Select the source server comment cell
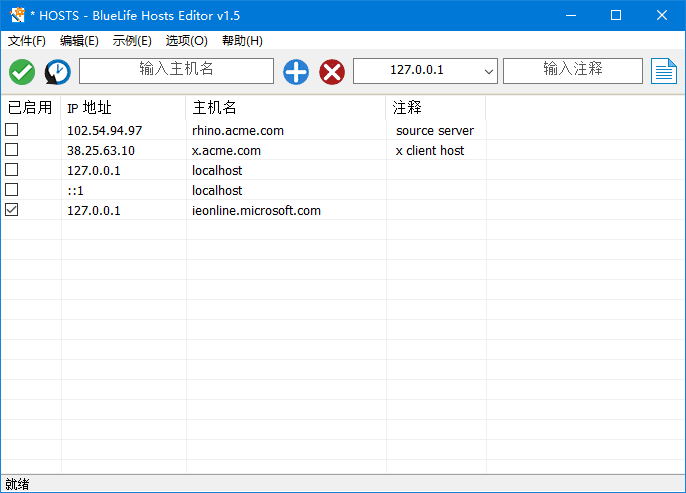 coord(435,130)
